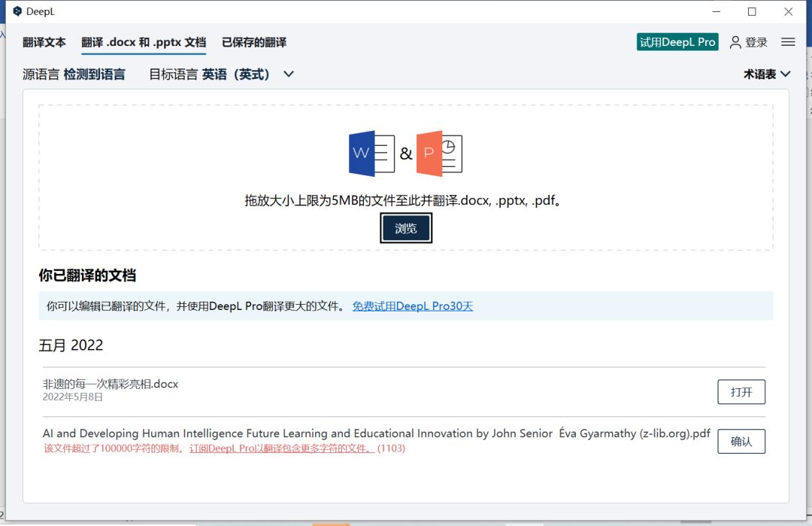This screenshot has height=526, width=812.
Task: Click the 试用DeepL Pro button
Action: coord(677,42)
